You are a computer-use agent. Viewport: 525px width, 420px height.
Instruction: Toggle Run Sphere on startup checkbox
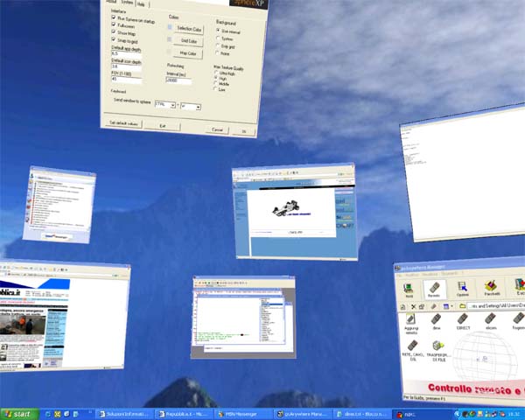point(114,17)
